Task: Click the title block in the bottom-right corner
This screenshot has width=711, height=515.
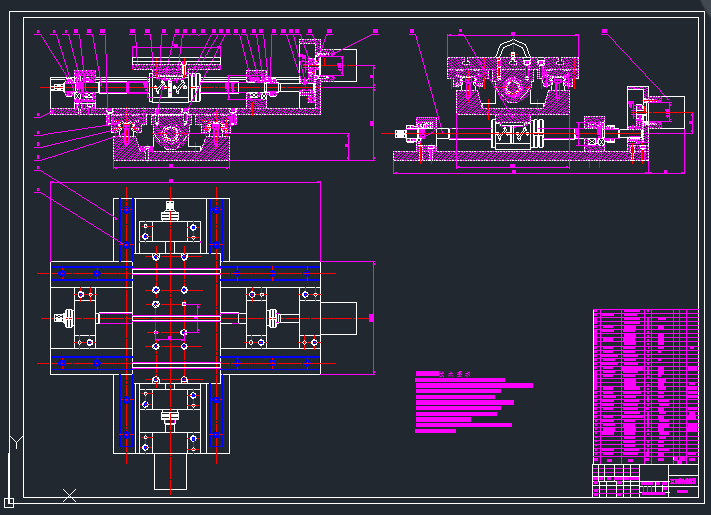Action: [x=645, y=480]
